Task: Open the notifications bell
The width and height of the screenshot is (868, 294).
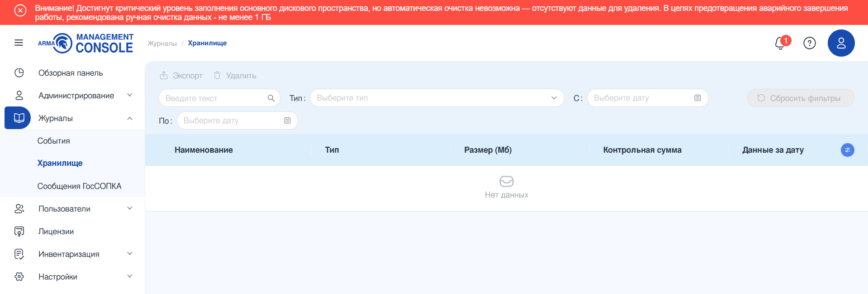Action: pos(780,43)
